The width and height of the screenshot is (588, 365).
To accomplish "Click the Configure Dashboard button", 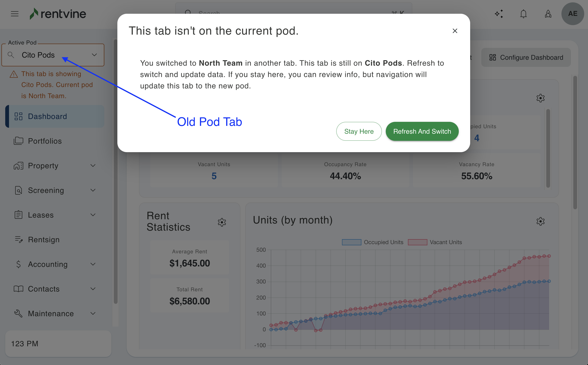I will click(526, 57).
